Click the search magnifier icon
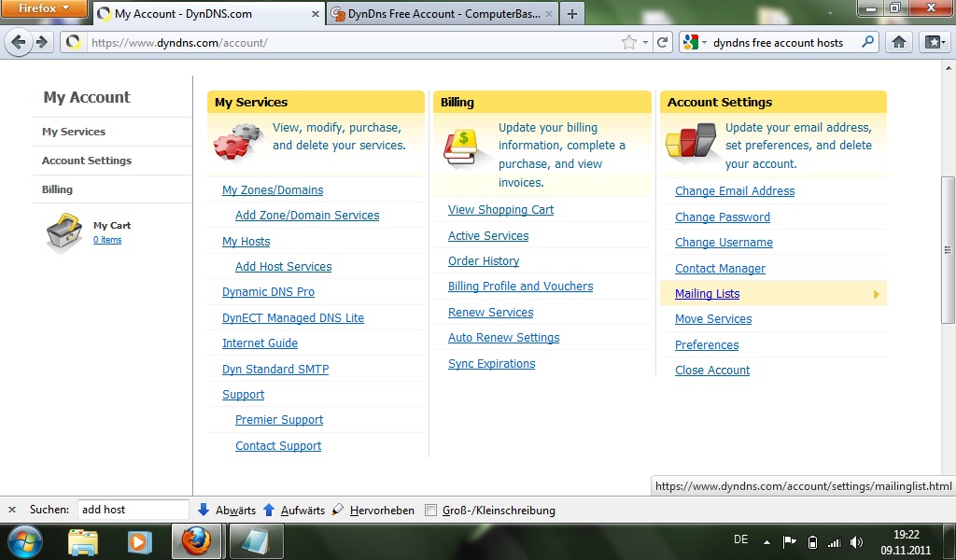956x560 pixels. click(867, 42)
